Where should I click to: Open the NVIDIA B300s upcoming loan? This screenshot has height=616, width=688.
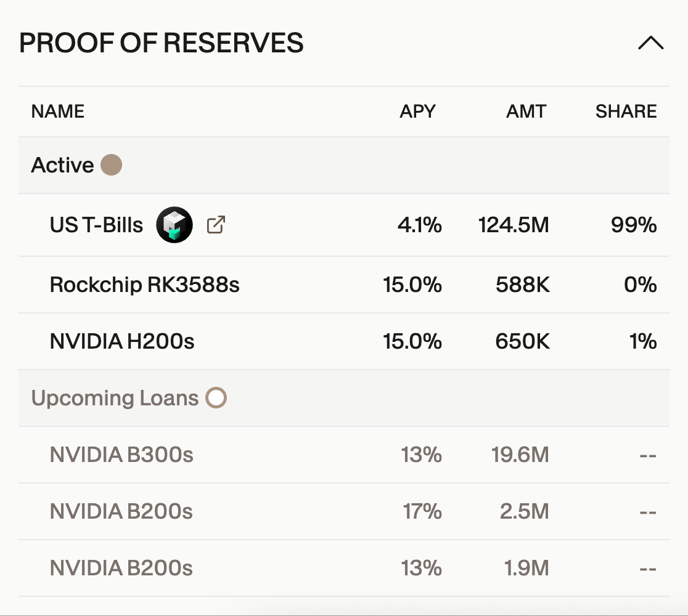(121, 455)
